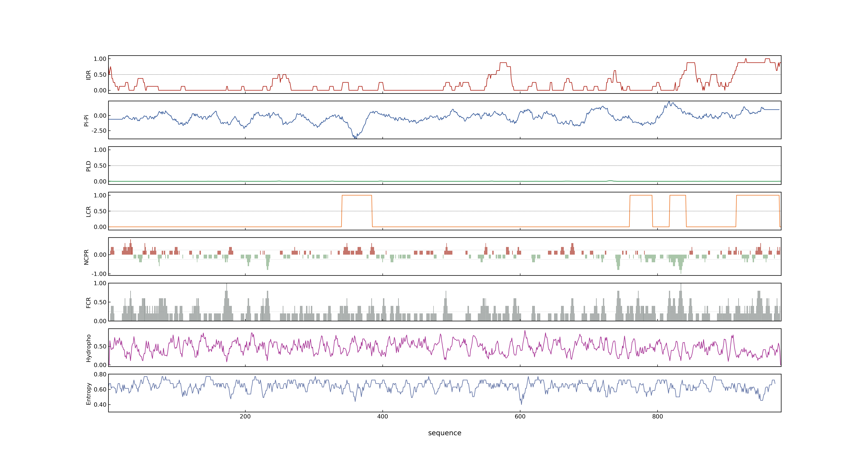Click the -2.50 tick label of the Pi-Pi panel
Image resolution: width=868 pixels, height=463 pixels.
(x=99, y=131)
